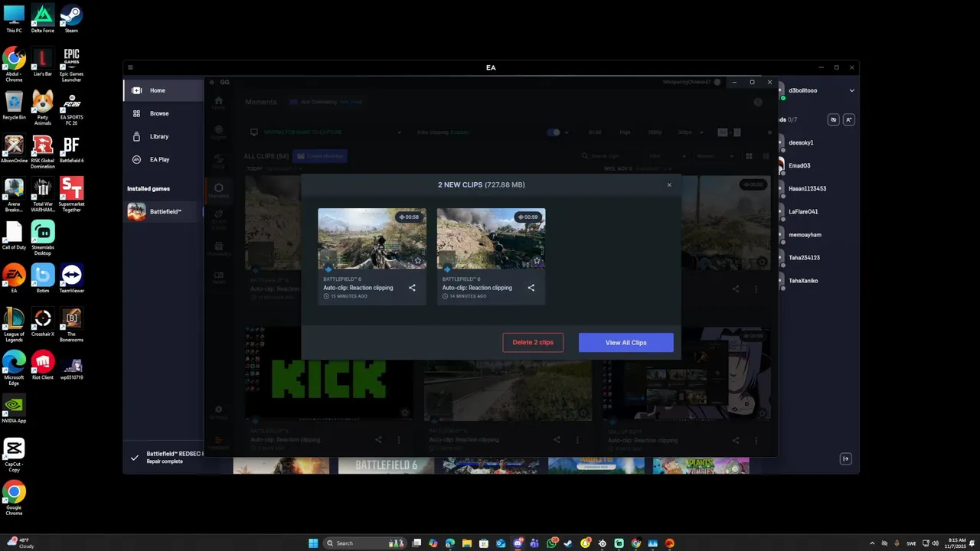Open the 00:58 Battlefield clip thumbnail

pyautogui.click(x=372, y=238)
